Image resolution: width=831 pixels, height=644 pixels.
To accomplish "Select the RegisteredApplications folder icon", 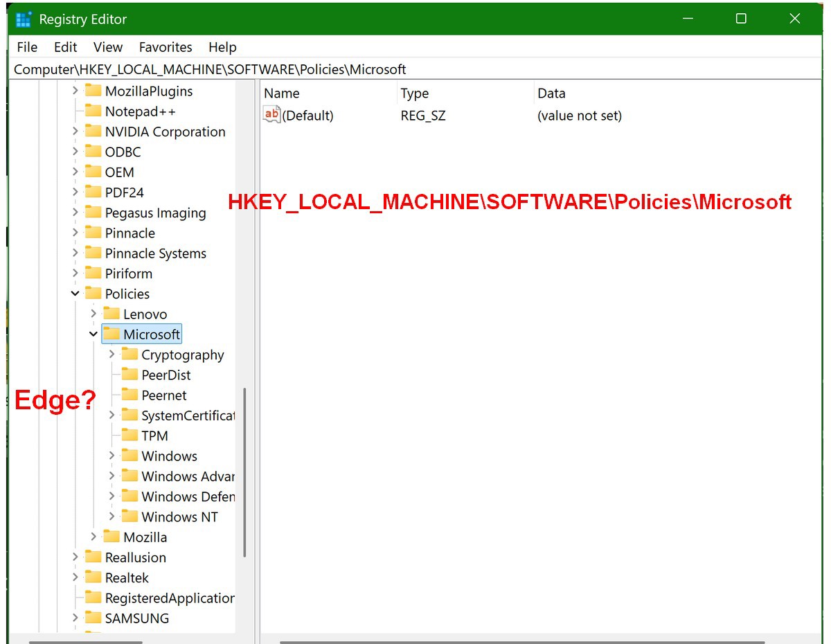I will click(93, 598).
